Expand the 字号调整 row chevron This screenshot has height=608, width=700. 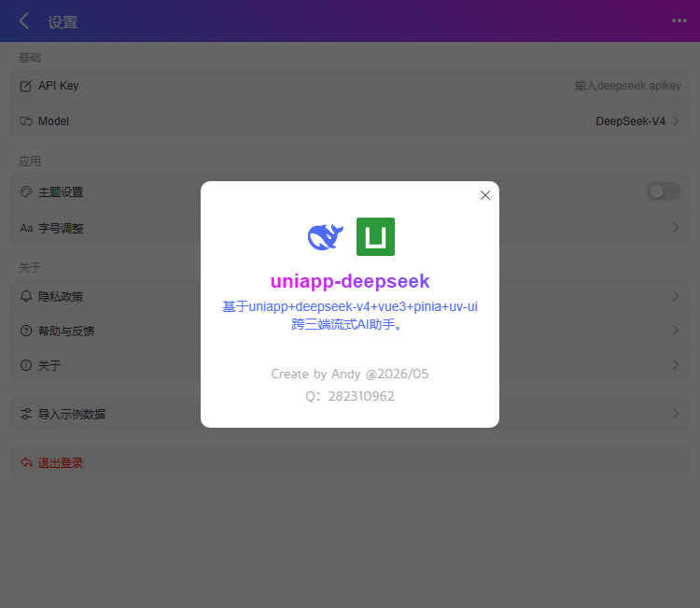tap(676, 228)
